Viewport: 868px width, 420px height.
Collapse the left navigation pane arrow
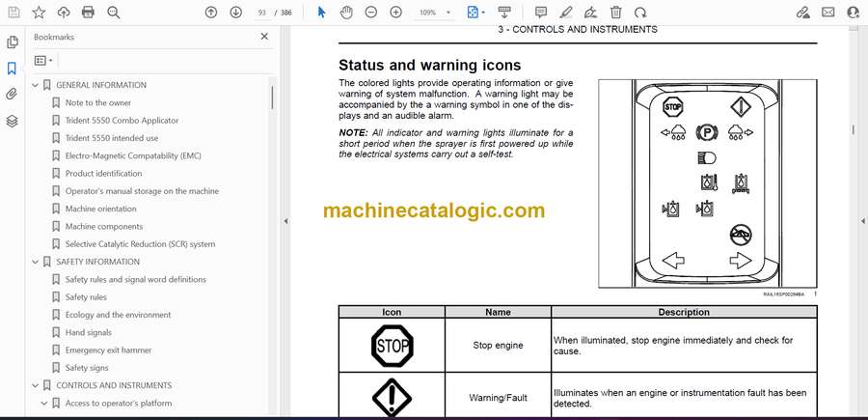pyautogui.click(x=285, y=221)
